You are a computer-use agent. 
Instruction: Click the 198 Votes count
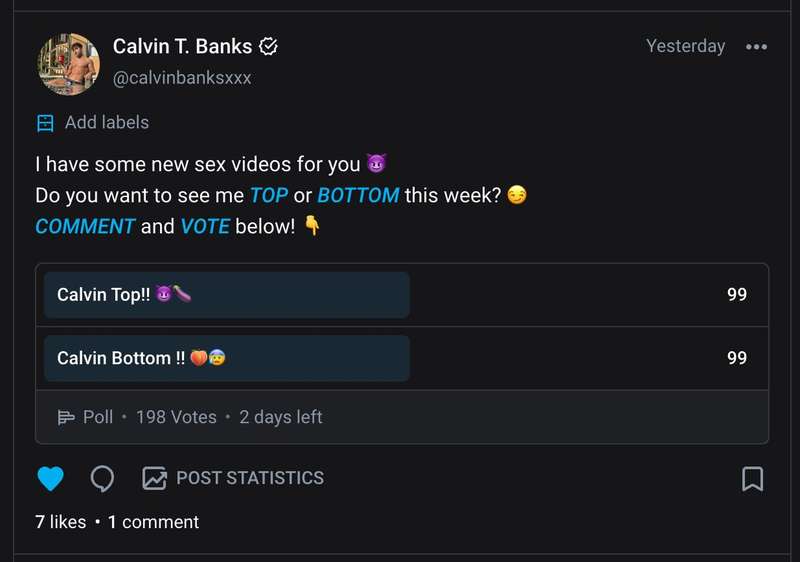click(176, 417)
